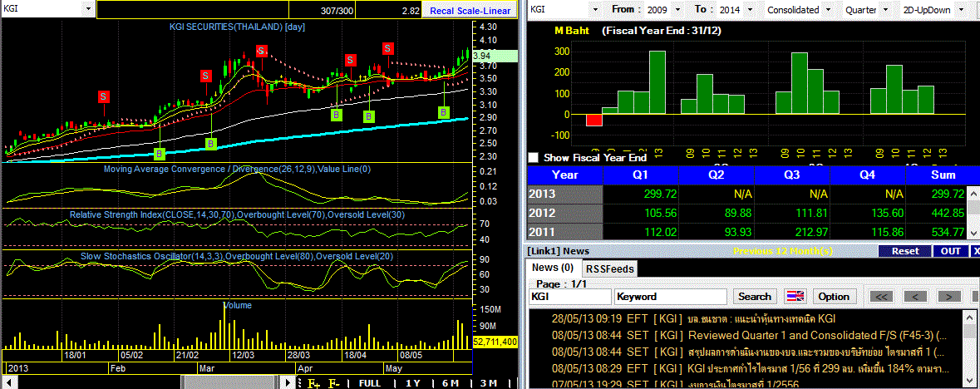The height and width of the screenshot is (389, 980).
Task: Click the news symbol input field containing KGI
Action: pyautogui.click(x=570, y=297)
